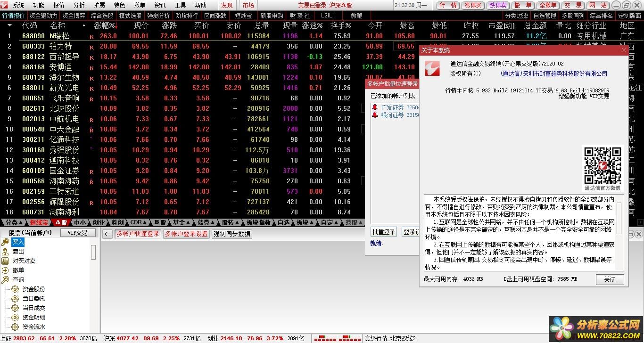Open the 分析 menu
Viewport: 644px width, 343px height.
tap(79, 5)
